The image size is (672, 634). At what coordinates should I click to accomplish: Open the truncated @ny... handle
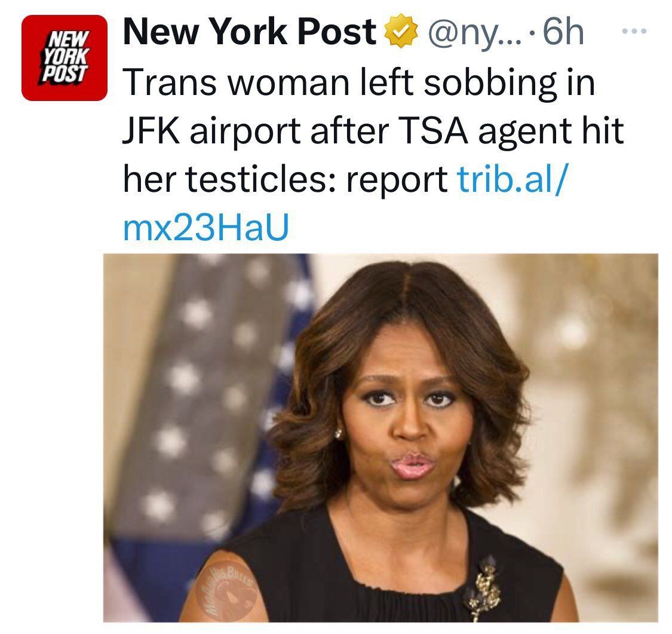472,33
